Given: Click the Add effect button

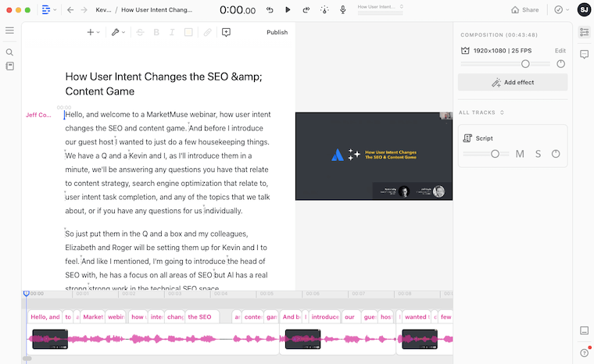Looking at the screenshot, I should pyautogui.click(x=513, y=82).
